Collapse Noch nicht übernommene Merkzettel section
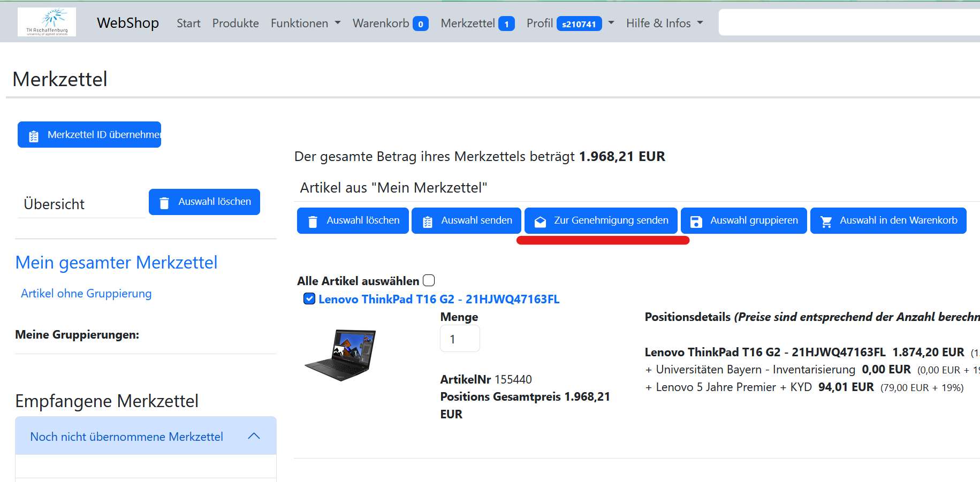This screenshot has width=980, height=482. click(x=146, y=436)
